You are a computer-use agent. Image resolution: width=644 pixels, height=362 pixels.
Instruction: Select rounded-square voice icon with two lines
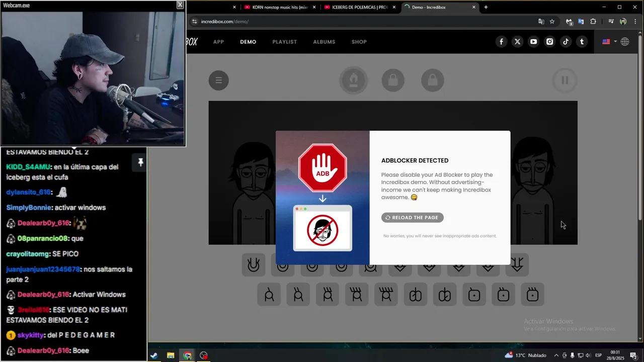[x=503, y=295]
